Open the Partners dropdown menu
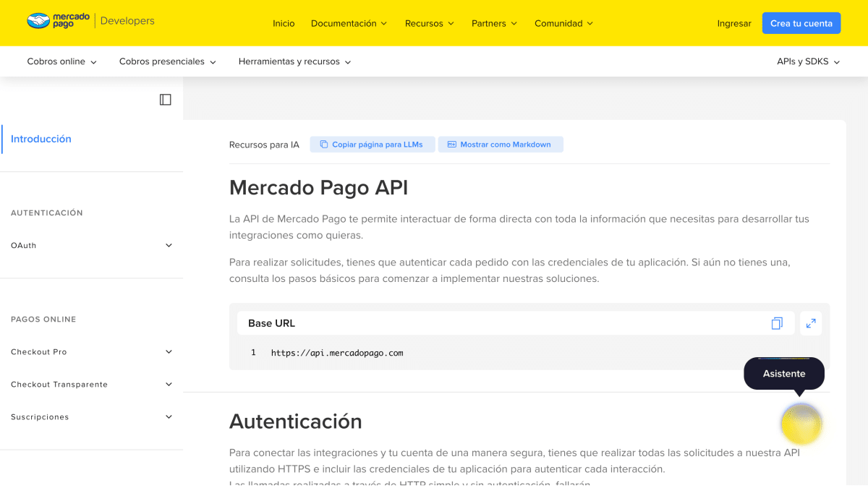Screen dimensions: 868x488 tap(495, 23)
